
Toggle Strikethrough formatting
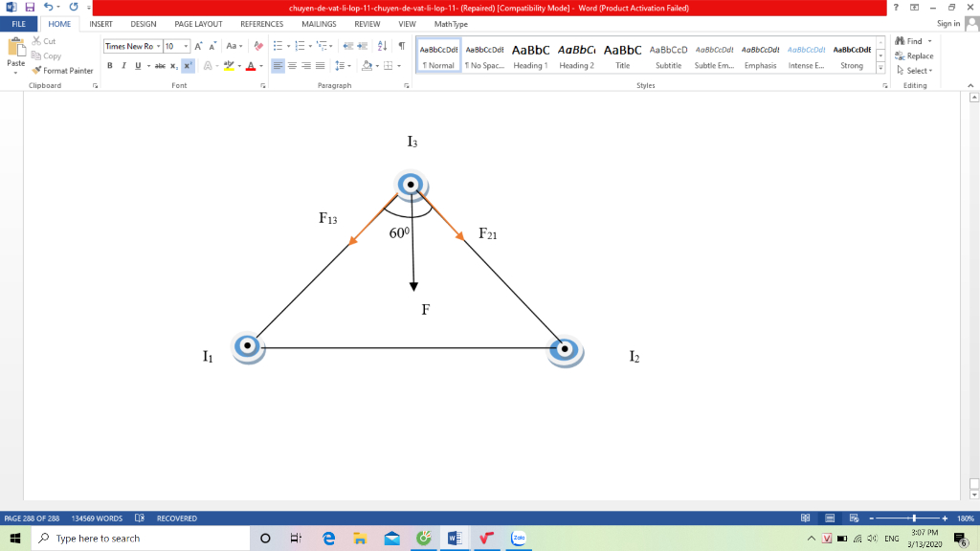coord(160,66)
